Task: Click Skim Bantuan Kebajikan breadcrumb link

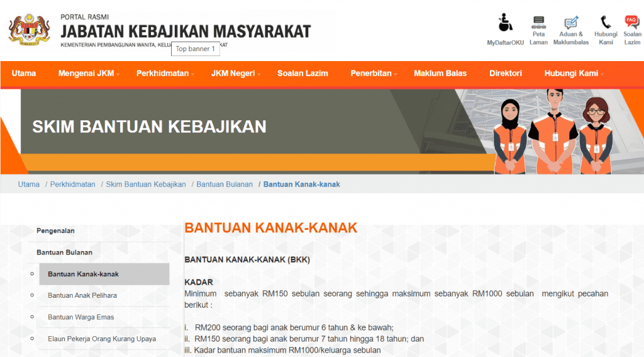Action: coord(146,184)
